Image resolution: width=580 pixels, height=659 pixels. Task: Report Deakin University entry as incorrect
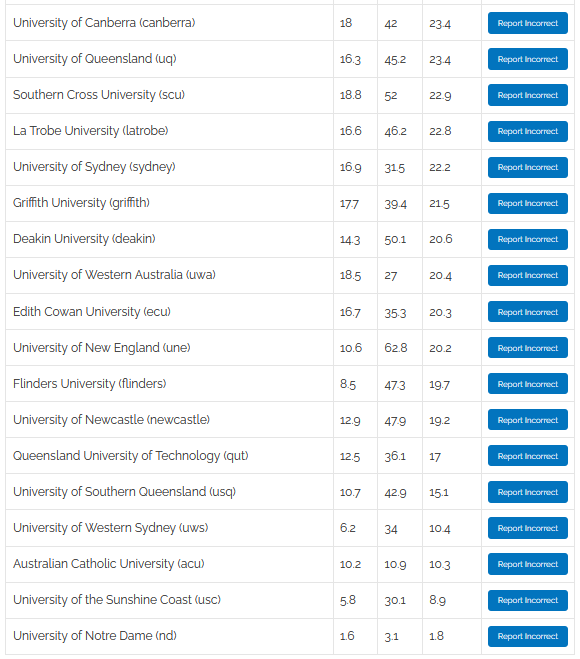coord(527,240)
